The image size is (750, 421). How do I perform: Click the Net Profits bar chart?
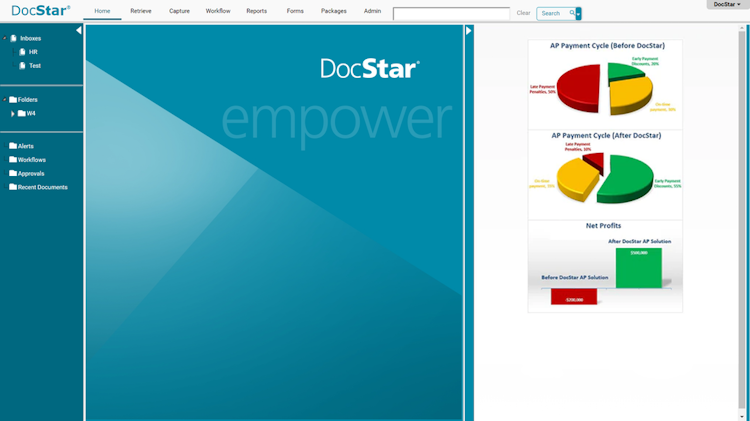pyautogui.click(x=605, y=266)
